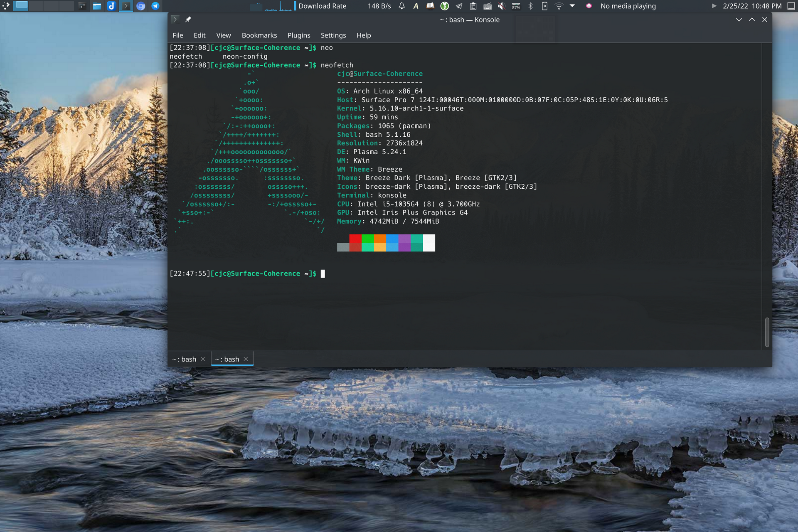Click the 'Memory: 4742MiB / 7544MiB' line
Screen dimensions: 798x532
[388, 222]
